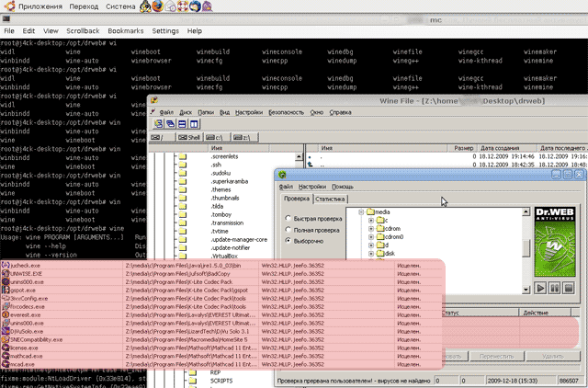This screenshot has width=588, height=388.
Task: Click the penguin icon in top panel
Action: pos(145,6)
